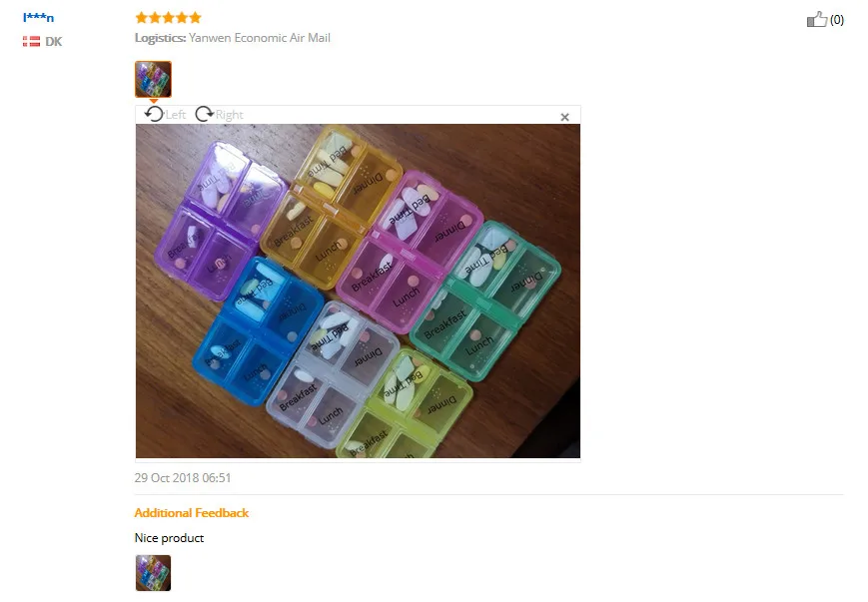Click the 'Nice product' feedback text

tap(170, 538)
